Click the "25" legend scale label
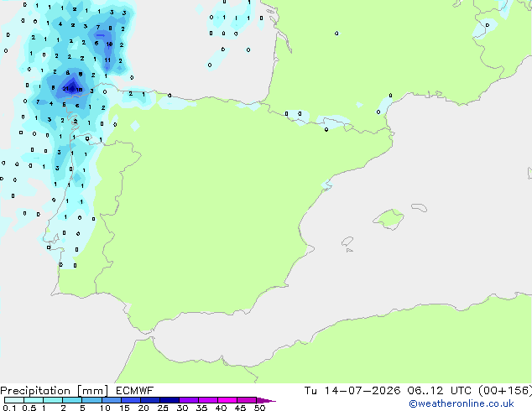 (163, 408)
